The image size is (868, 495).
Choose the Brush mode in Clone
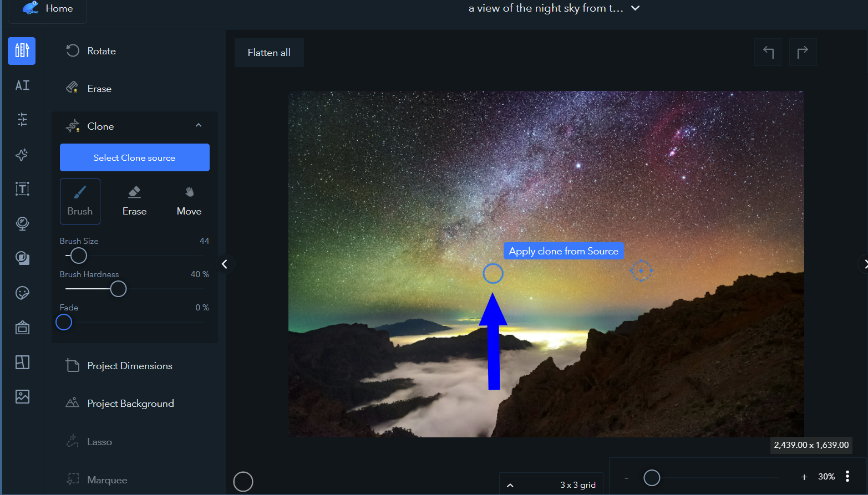pyautogui.click(x=80, y=201)
